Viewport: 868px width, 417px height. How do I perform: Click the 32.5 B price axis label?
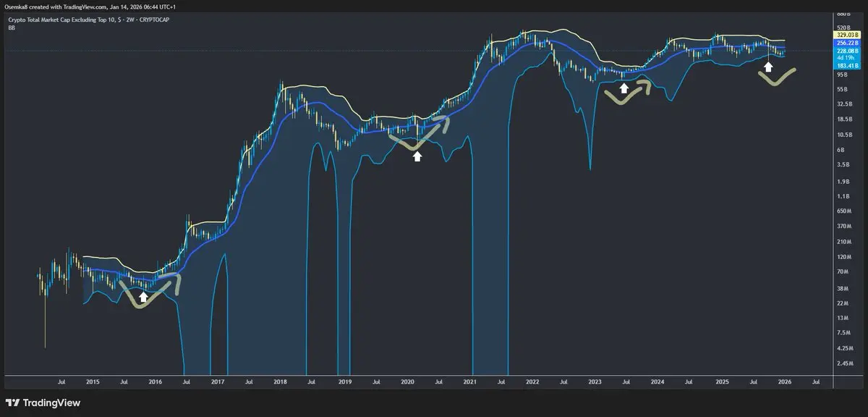843,104
